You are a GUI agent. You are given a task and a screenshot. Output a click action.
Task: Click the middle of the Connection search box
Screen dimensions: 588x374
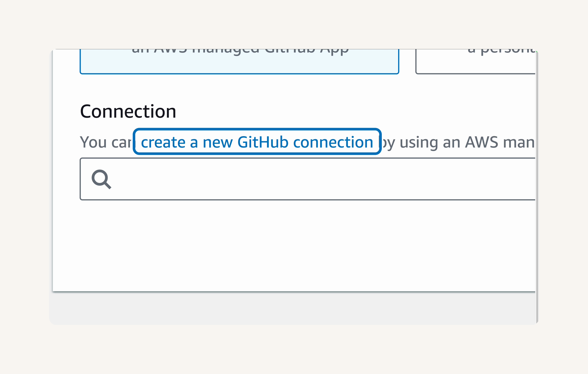(x=308, y=179)
